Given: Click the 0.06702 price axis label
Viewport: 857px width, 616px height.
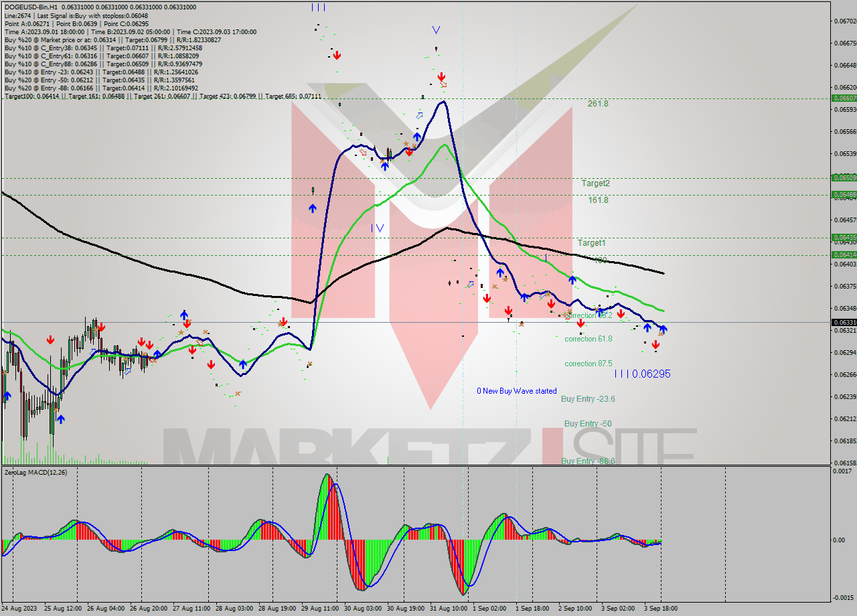Looking at the screenshot, I should pyautogui.click(x=844, y=21).
